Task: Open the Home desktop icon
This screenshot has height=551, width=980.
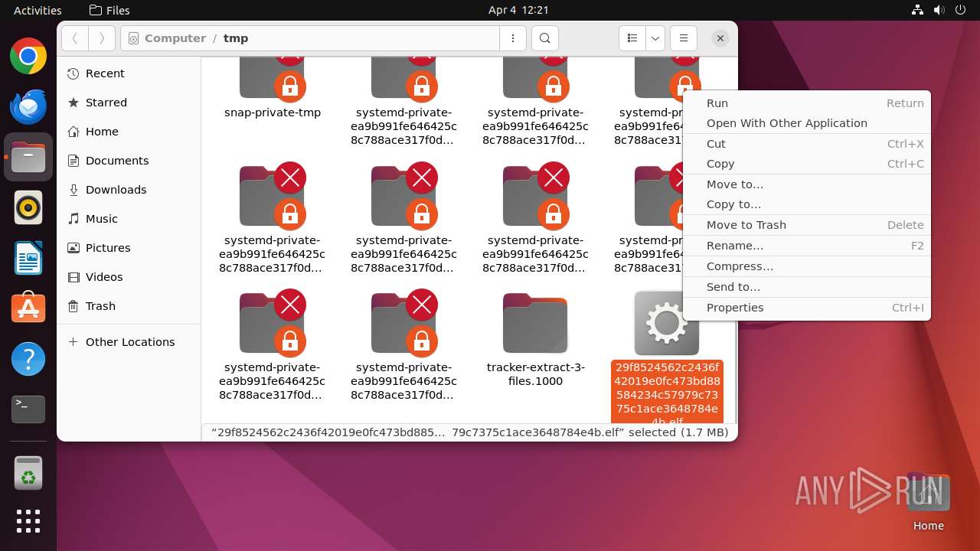Action: pyautogui.click(x=928, y=503)
